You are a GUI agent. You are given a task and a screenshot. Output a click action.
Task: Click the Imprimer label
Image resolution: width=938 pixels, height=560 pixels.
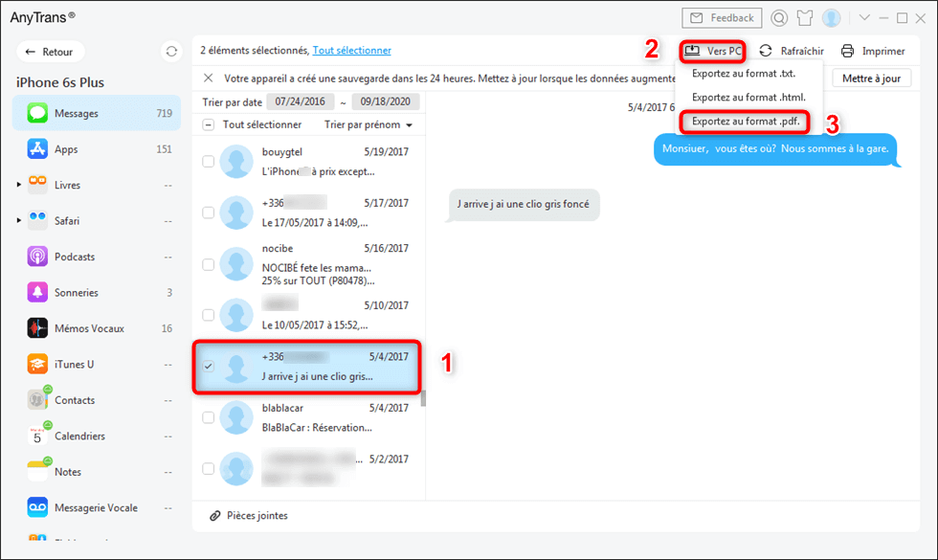coord(883,52)
